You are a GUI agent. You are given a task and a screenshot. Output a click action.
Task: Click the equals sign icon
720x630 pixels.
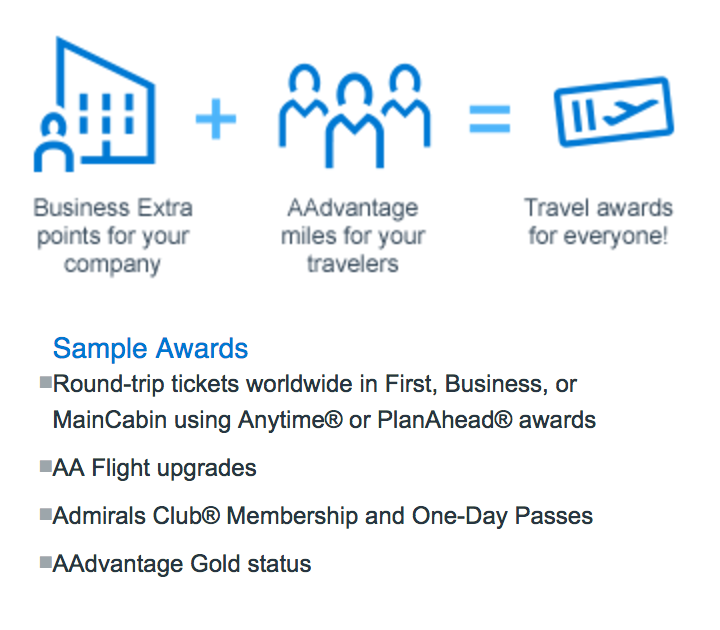[489, 119]
